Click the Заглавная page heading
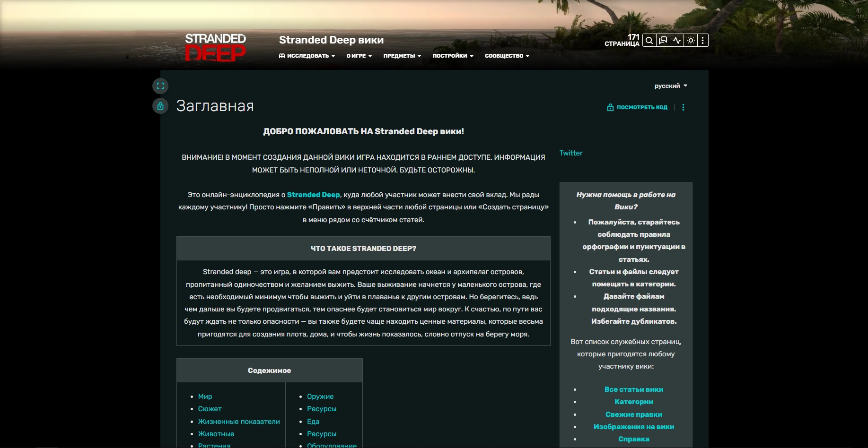The height and width of the screenshot is (448, 868). (215, 106)
